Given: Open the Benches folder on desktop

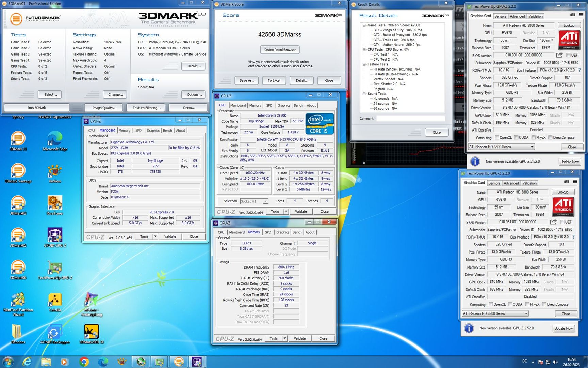Looking at the screenshot, I should [18, 334].
